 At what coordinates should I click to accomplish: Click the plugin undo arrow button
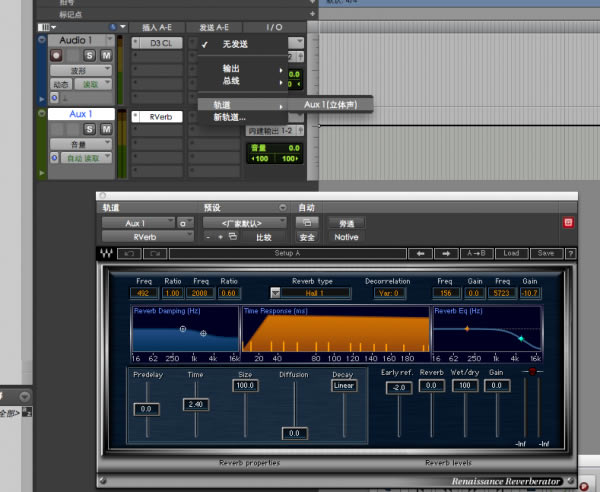point(130,254)
